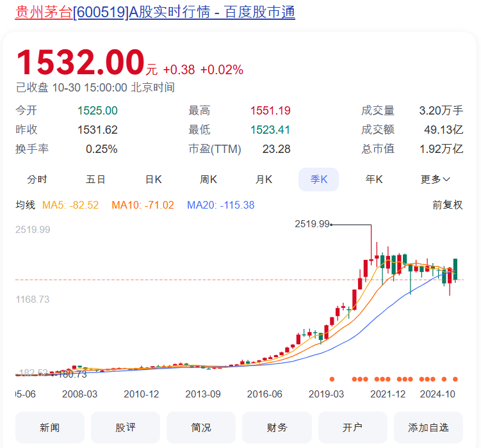The height and width of the screenshot is (448, 481).
Task: Click the 2013-09 date axis label
Action: click(203, 394)
